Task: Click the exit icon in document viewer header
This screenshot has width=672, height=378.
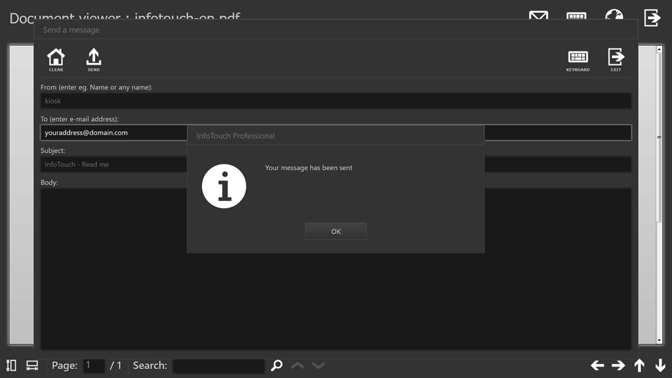Action: coord(652,18)
